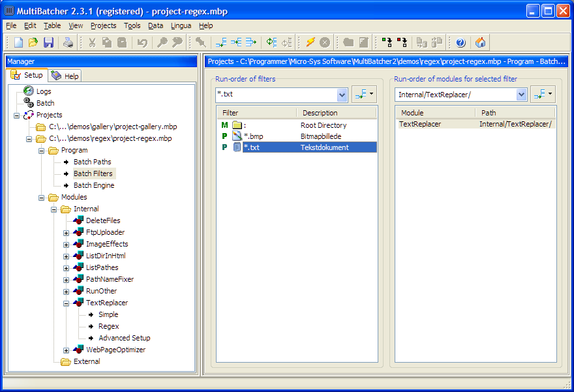Screen dimensions: 574x392
Task: Open the *.txt filter combo box dropdown
Action: 342,95
